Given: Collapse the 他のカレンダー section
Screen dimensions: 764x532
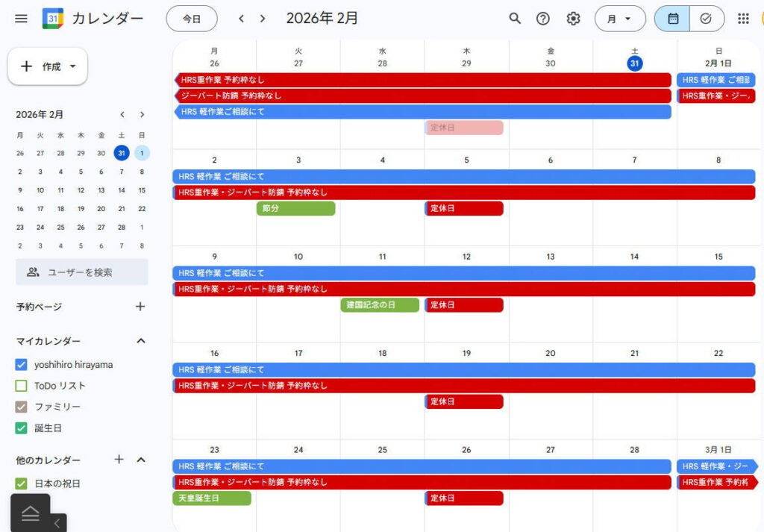Looking at the screenshot, I should pyautogui.click(x=140, y=460).
